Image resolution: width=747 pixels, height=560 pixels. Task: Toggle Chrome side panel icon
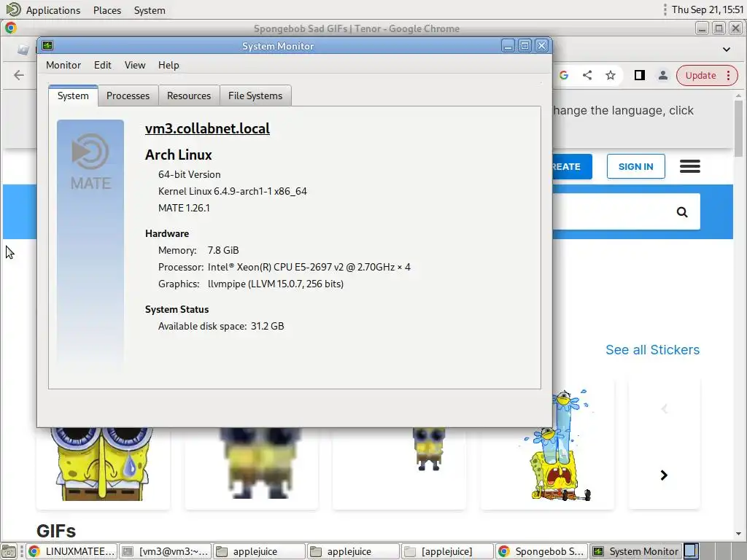pyautogui.click(x=639, y=75)
